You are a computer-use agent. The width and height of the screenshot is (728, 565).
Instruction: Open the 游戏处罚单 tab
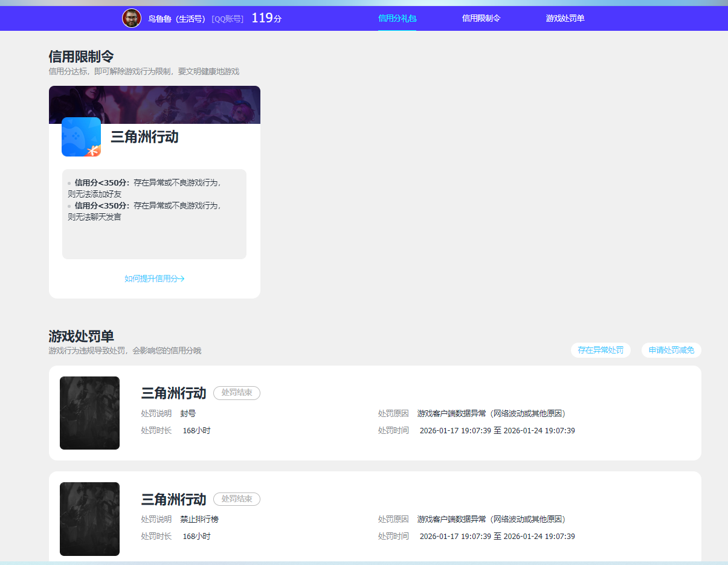point(565,18)
